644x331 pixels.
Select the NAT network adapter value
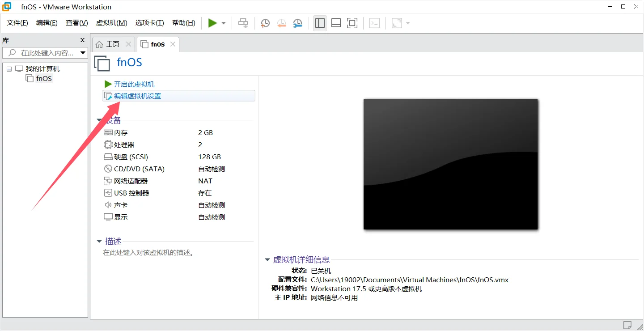coord(205,181)
